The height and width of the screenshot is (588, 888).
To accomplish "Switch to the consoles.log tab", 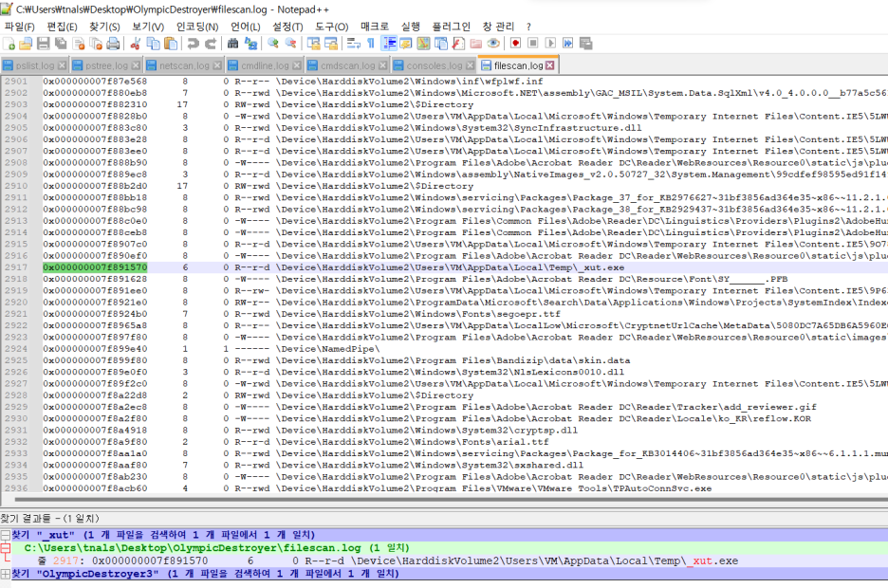I will (x=434, y=65).
